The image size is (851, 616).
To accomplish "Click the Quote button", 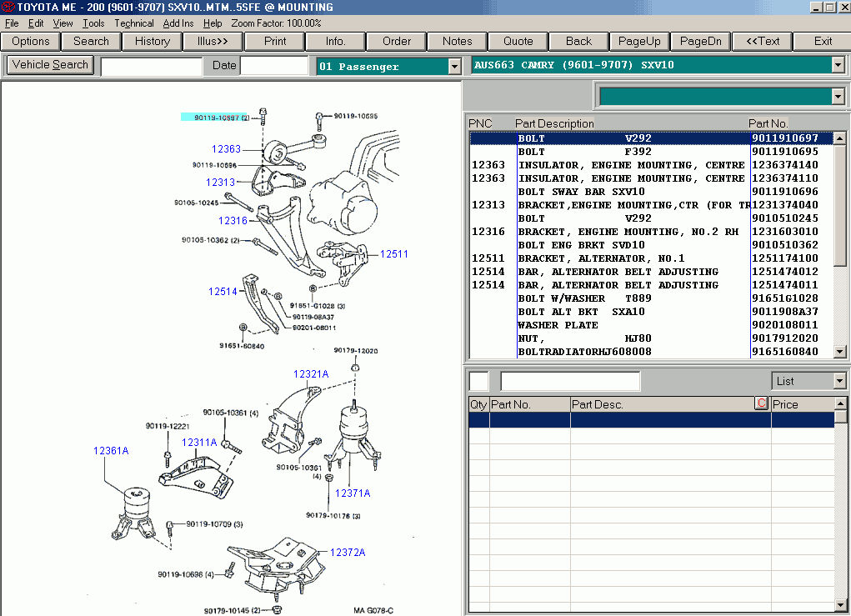I will (x=518, y=41).
